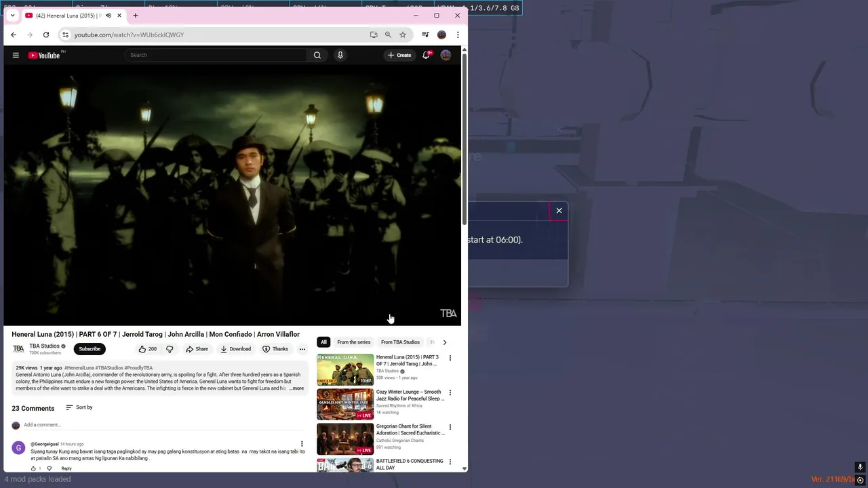Like the video with 200 likes
Image resolution: width=868 pixels, height=488 pixels.
pos(147,349)
